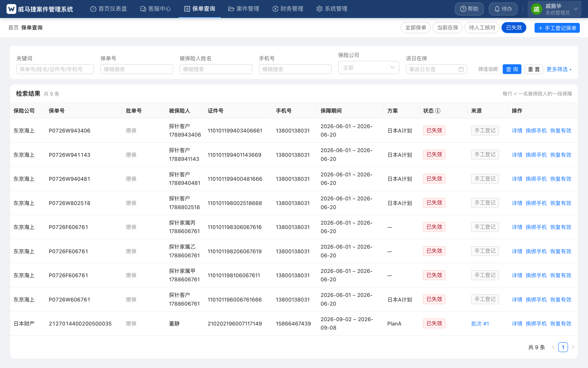This screenshot has height=368, width=588.
Task: Click 换绑手机 for policy P0726W941143
Action: 536,155
